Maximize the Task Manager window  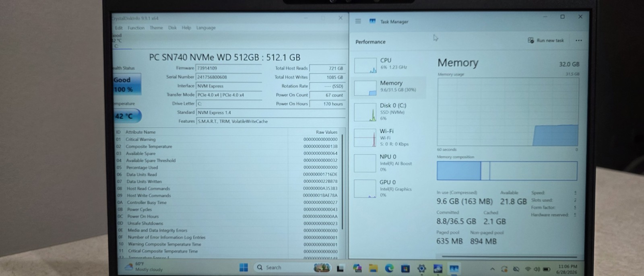(x=562, y=16)
